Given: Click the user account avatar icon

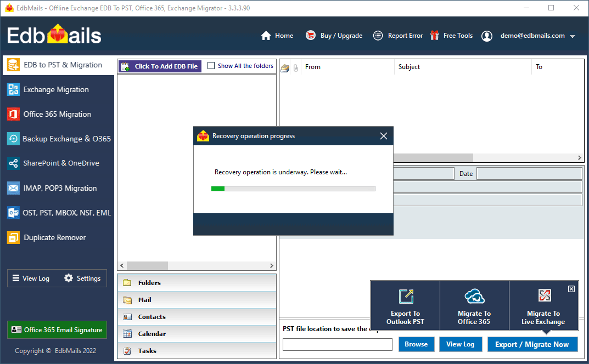Looking at the screenshot, I should 487,36.
